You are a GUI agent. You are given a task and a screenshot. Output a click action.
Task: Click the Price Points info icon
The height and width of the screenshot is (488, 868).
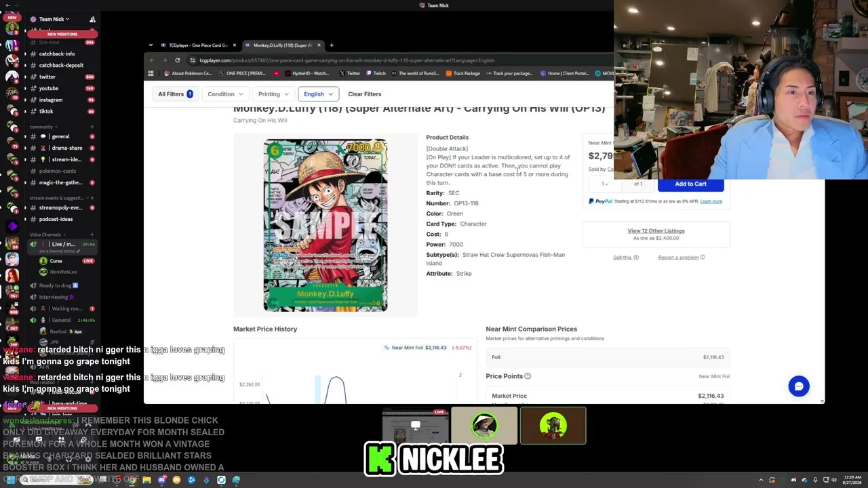pos(528,376)
